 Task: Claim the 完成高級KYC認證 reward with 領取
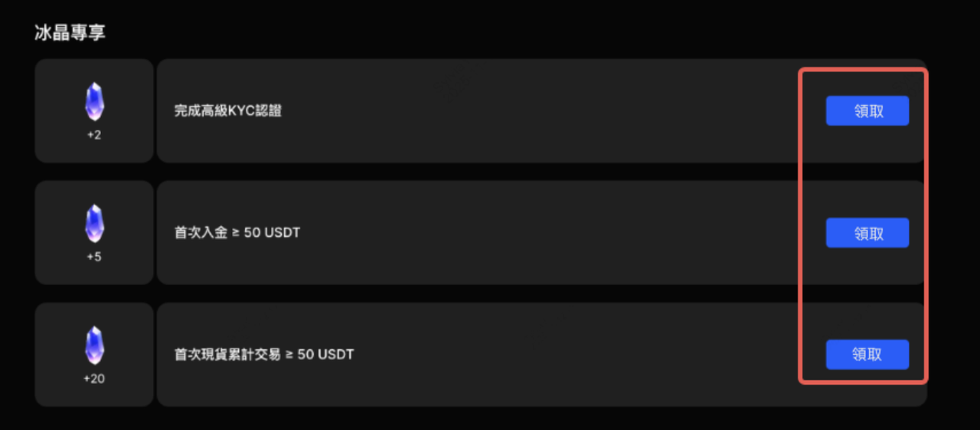pyautogui.click(x=867, y=110)
